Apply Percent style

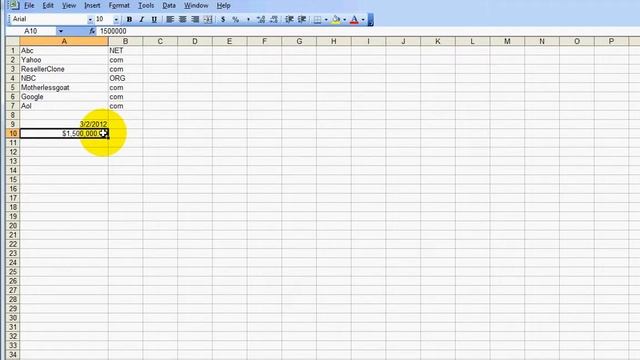236,19
